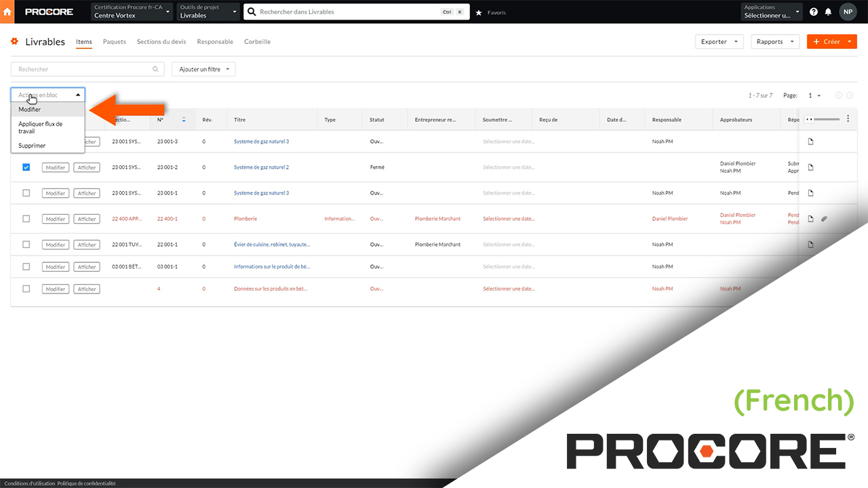Adjust the row height slider in the table header
Screen dimensions: 868x488
point(823,119)
